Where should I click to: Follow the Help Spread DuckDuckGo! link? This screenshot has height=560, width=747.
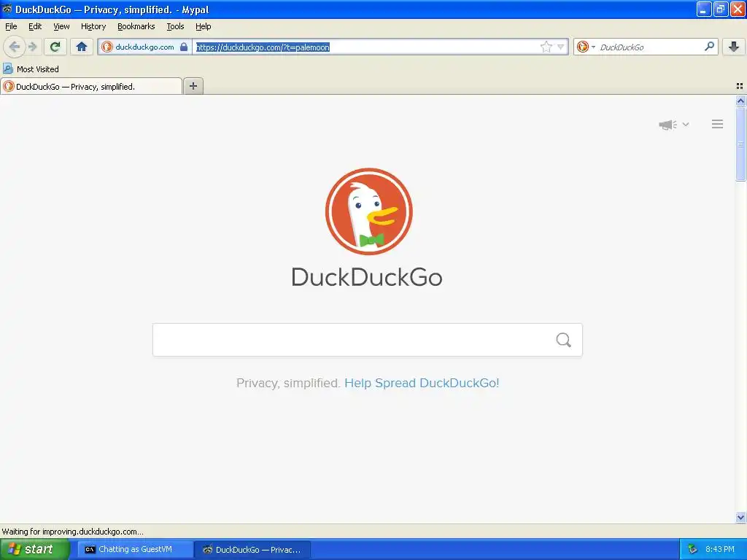(x=422, y=383)
